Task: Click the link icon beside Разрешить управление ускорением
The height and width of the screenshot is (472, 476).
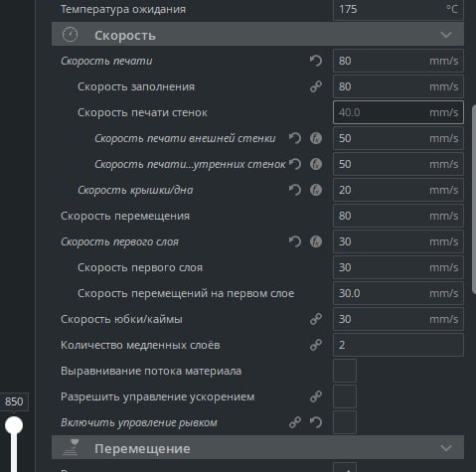Action: (316, 396)
